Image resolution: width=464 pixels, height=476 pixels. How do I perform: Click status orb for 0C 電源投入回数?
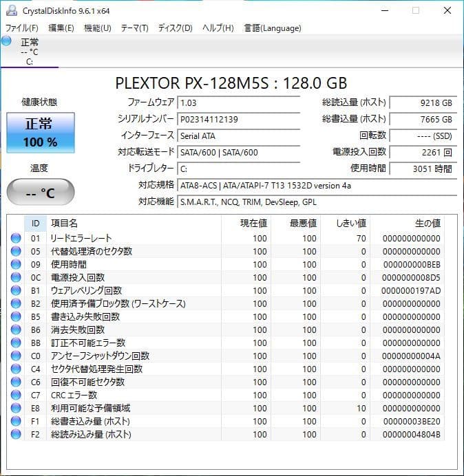click(16, 277)
